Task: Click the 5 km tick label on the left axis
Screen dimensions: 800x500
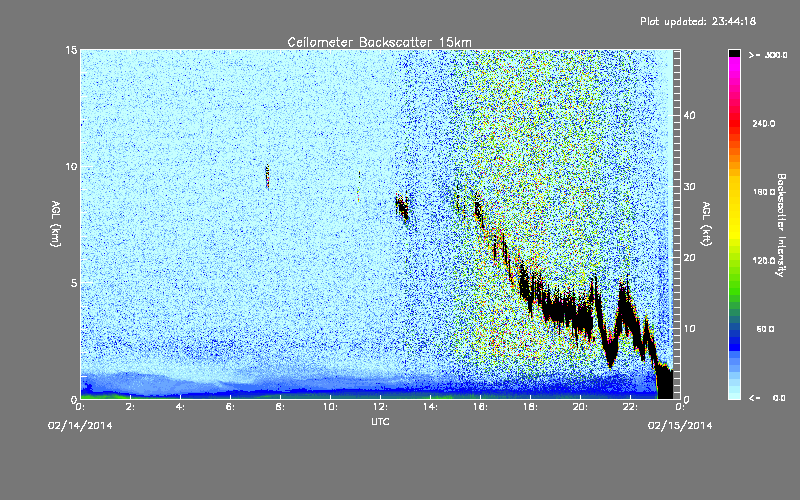Action: 73,283
